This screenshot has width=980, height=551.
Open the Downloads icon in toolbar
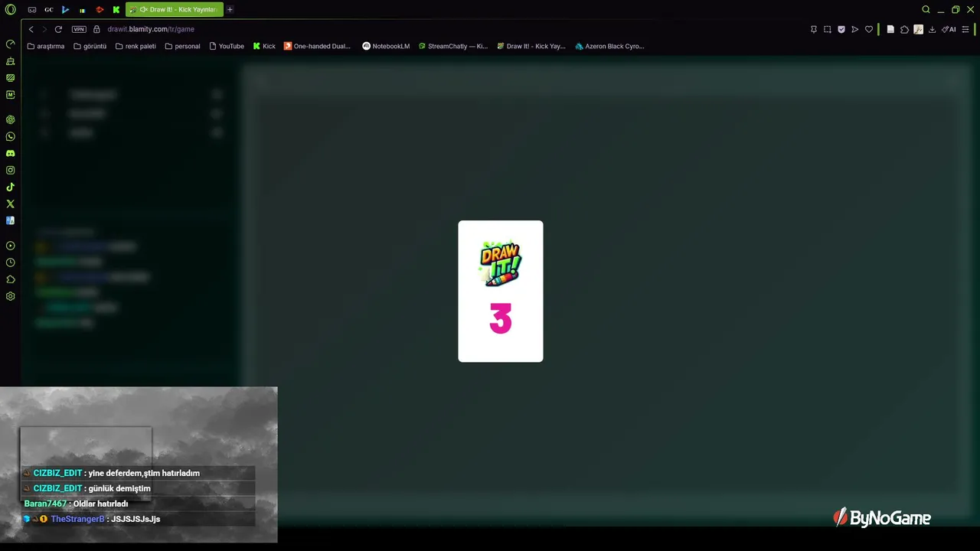point(932,29)
